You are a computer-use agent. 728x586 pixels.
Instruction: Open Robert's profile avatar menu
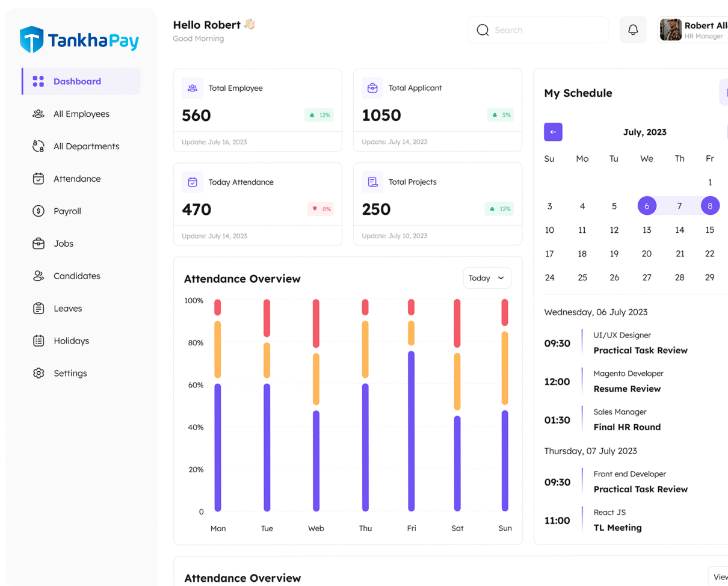coord(670,30)
